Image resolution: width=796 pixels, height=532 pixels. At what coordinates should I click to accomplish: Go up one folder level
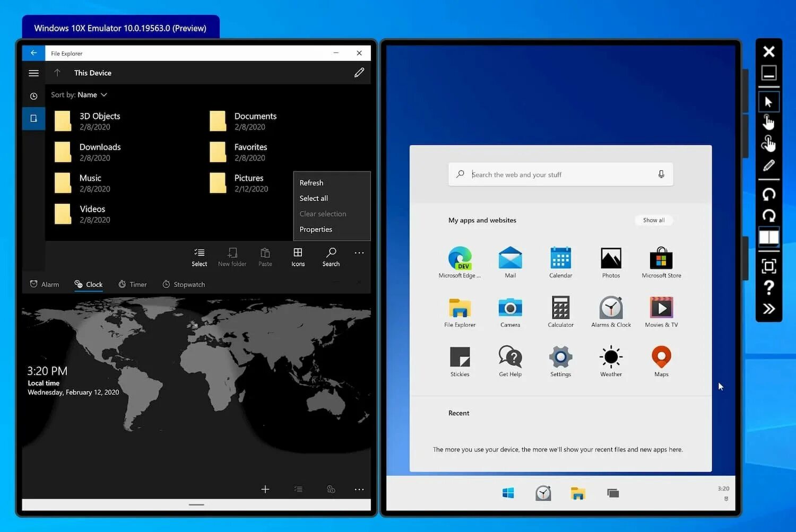[57, 73]
